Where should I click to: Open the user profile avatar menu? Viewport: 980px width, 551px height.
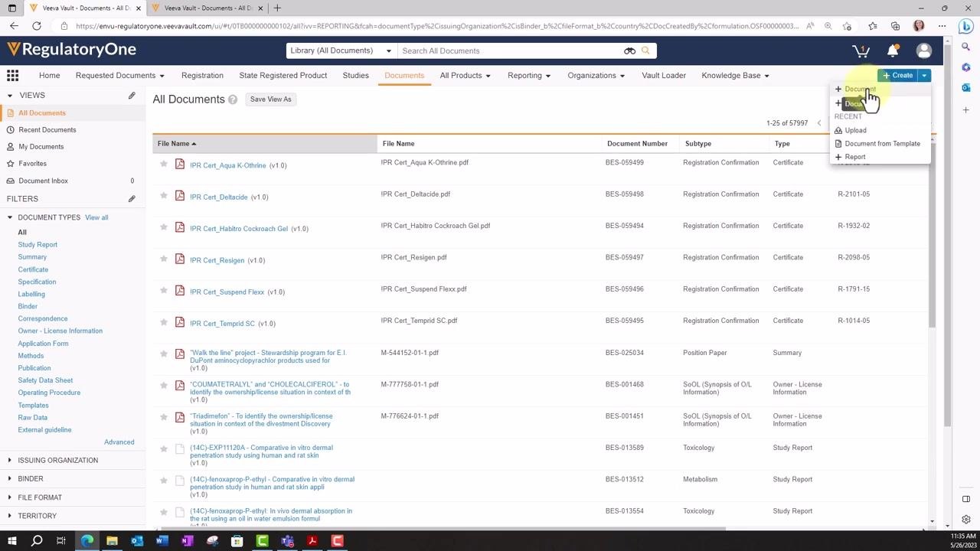(x=924, y=51)
